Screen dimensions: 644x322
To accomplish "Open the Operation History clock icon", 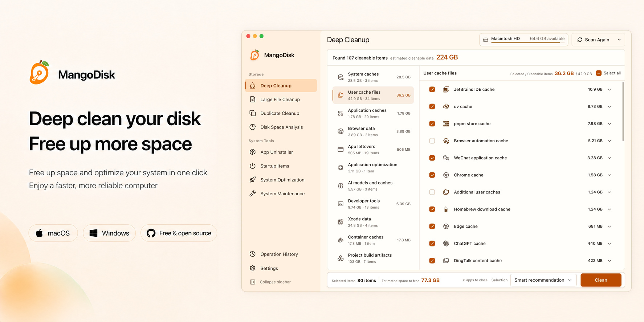I will click(x=253, y=254).
